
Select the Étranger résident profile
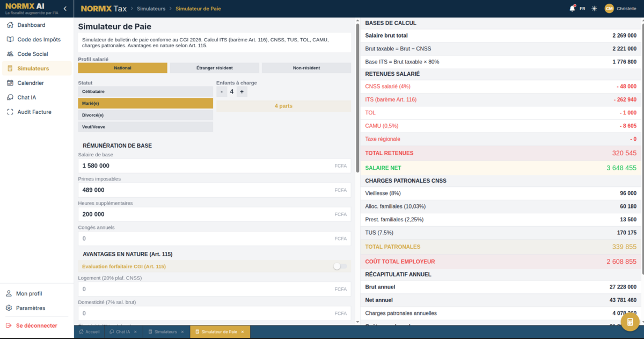click(x=215, y=68)
